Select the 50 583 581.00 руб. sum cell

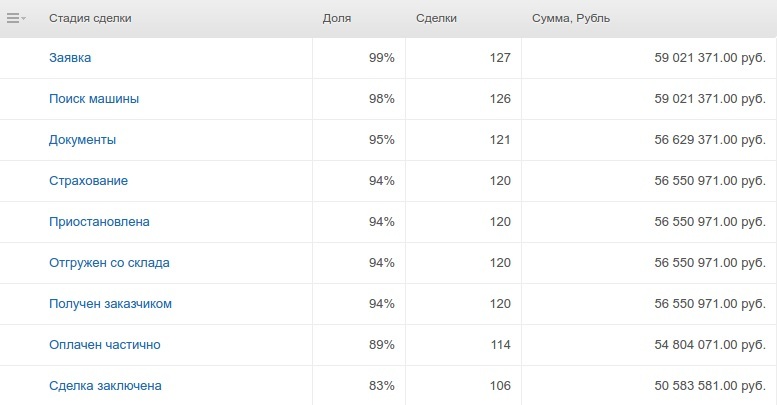(649, 386)
